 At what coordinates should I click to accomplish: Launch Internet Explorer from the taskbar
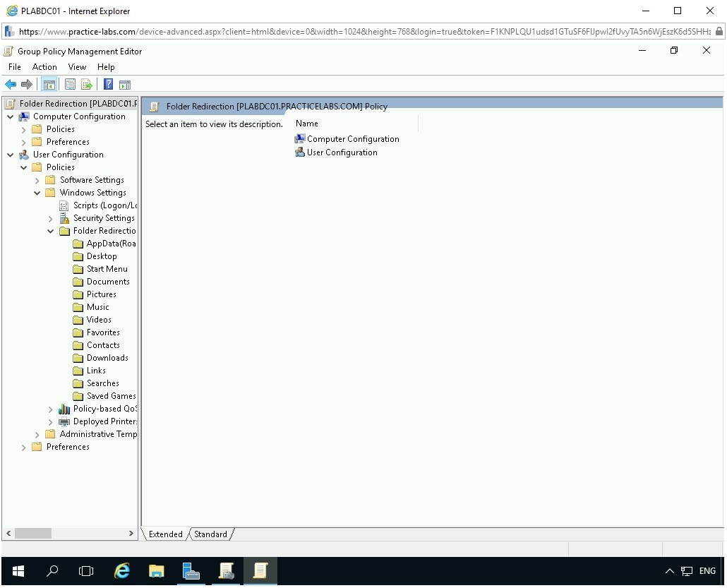122,571
